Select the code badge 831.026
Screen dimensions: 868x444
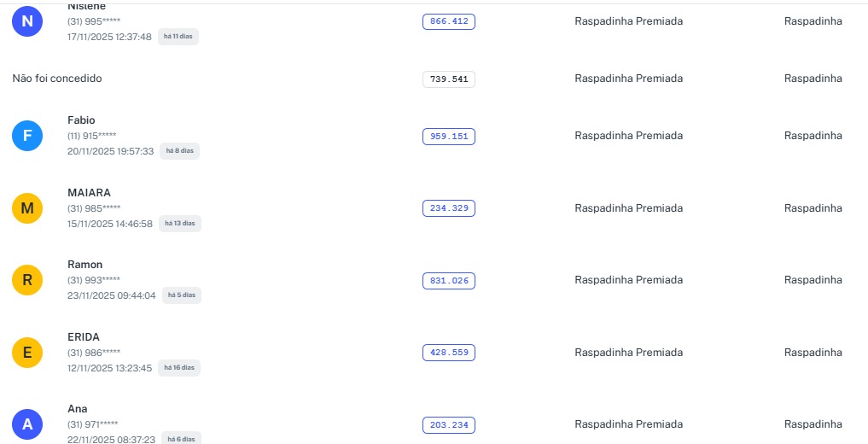(x=449, y=281)
